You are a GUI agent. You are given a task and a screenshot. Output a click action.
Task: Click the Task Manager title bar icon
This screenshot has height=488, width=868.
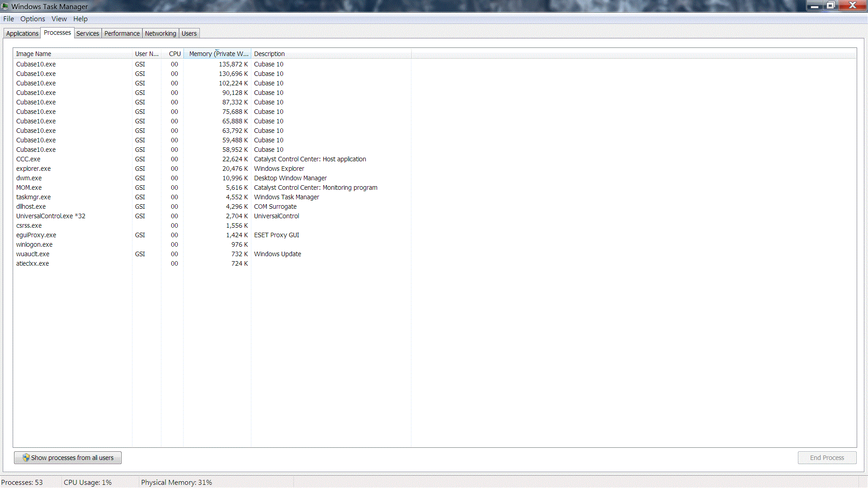point(5,6)
